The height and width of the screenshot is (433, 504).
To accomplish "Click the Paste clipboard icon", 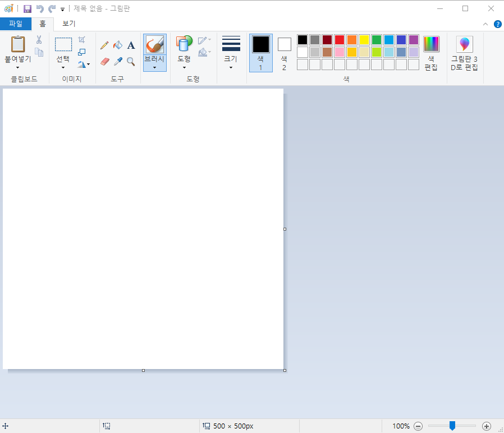I will click(18, 44).
